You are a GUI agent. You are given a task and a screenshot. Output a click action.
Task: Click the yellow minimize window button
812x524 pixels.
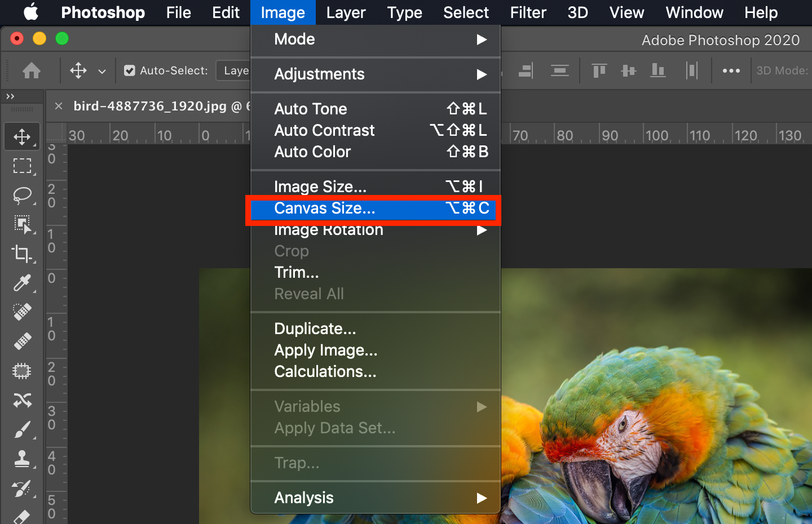(x=39, y=38)
